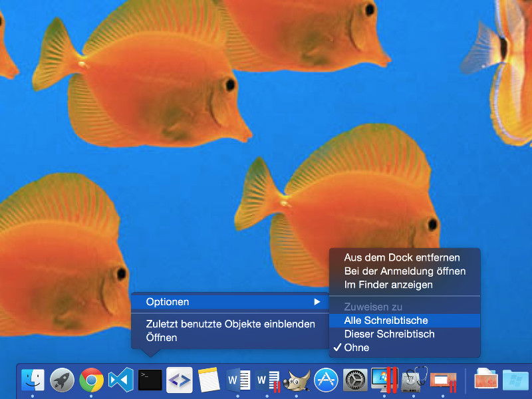Select the checked Ohne option

click(404, 347)
